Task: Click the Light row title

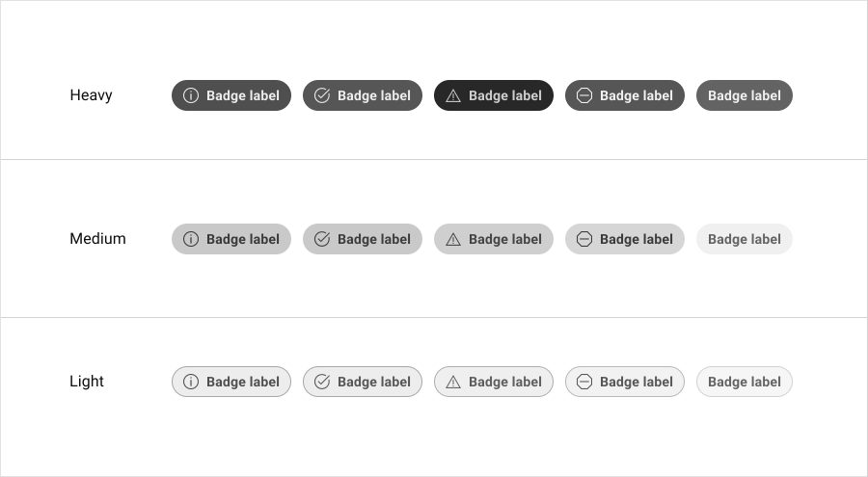Action: [x=87, y=382]
